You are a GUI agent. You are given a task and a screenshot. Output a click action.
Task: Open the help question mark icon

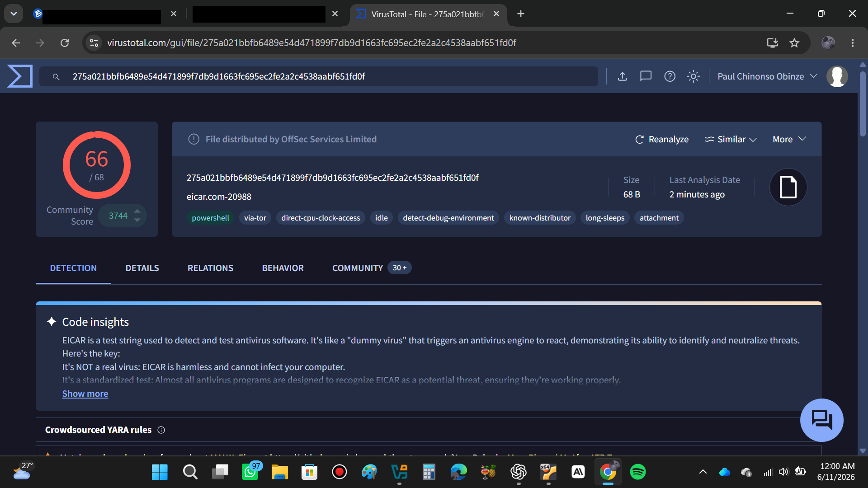pos(670,76)
